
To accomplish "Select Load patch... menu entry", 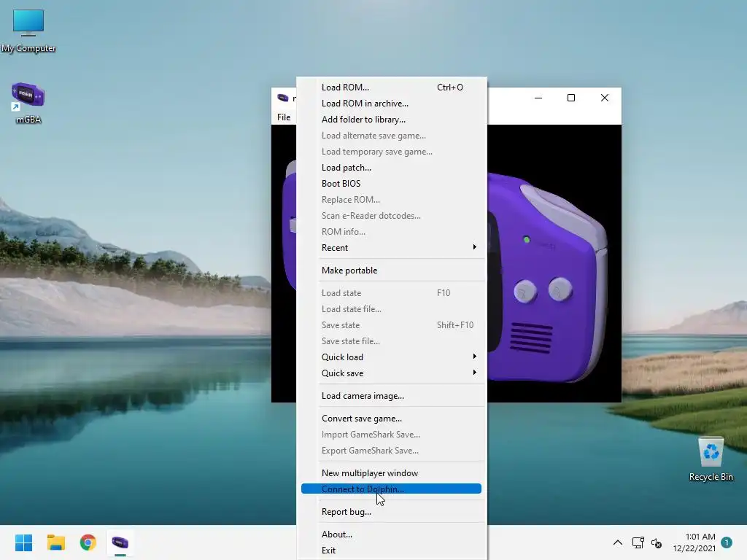I will (x=392, y=168).
